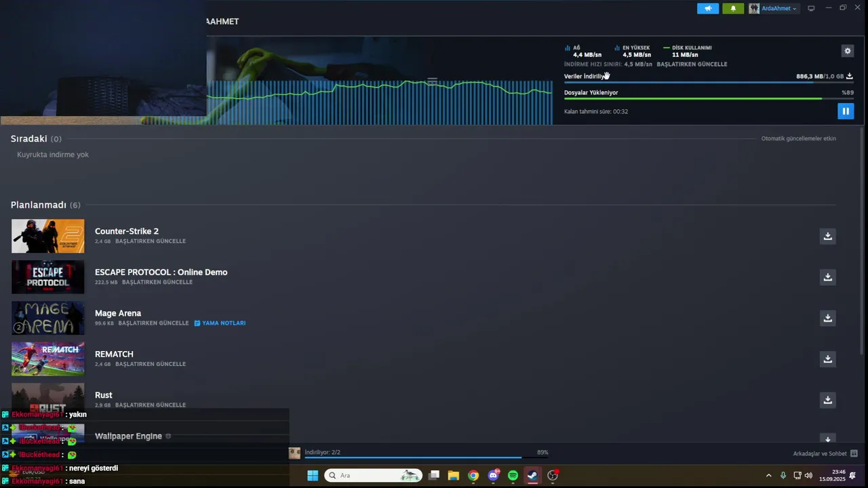Screen dimensions: 868x488
Task: Click the download icon next to 886,3 MB
Action: (849, 77)
